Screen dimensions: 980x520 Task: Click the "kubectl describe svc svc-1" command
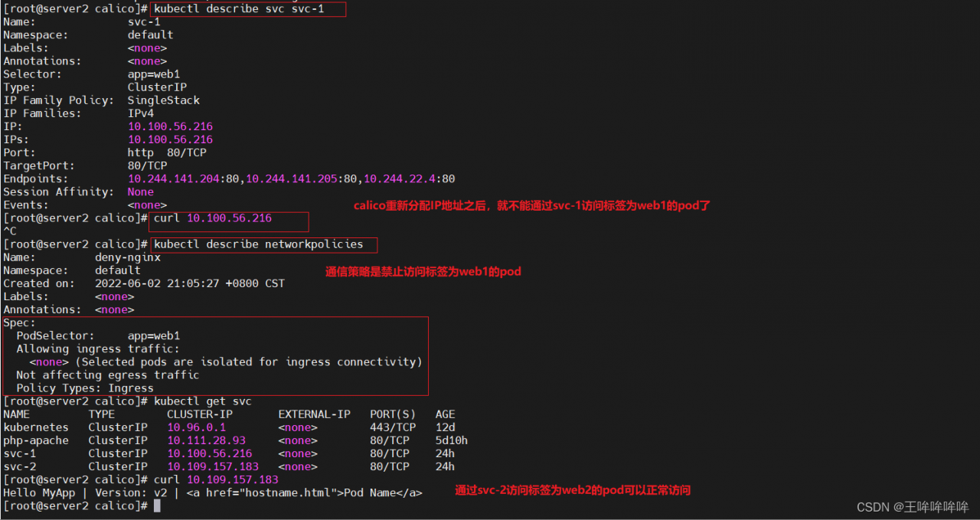pyautogui.click(x=245, y=8)
